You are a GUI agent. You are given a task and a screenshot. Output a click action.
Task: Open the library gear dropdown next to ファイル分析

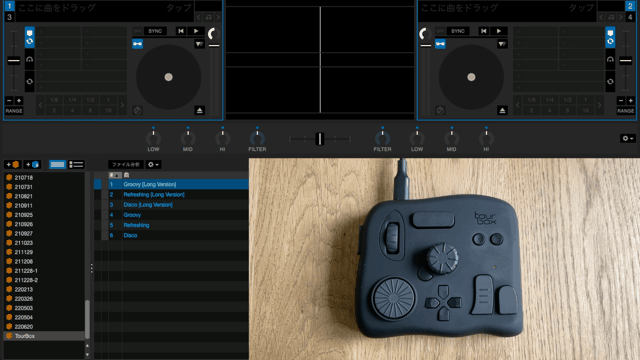153,164
